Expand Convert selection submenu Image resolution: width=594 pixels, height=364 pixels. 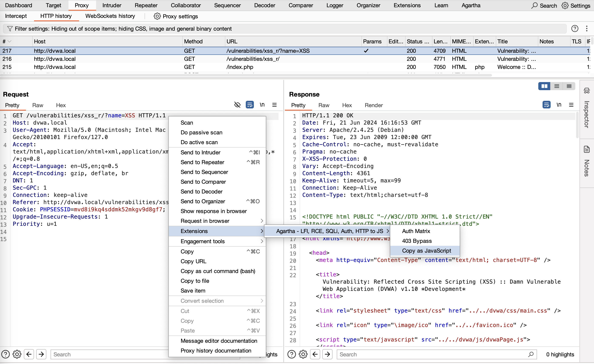pos(217,301)
